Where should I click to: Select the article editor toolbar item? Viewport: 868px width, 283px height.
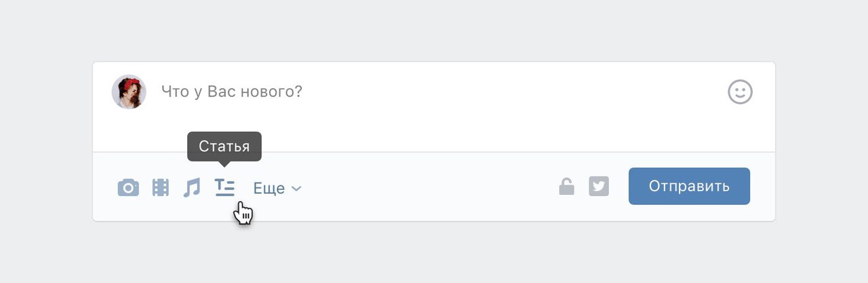click(224, 187)
